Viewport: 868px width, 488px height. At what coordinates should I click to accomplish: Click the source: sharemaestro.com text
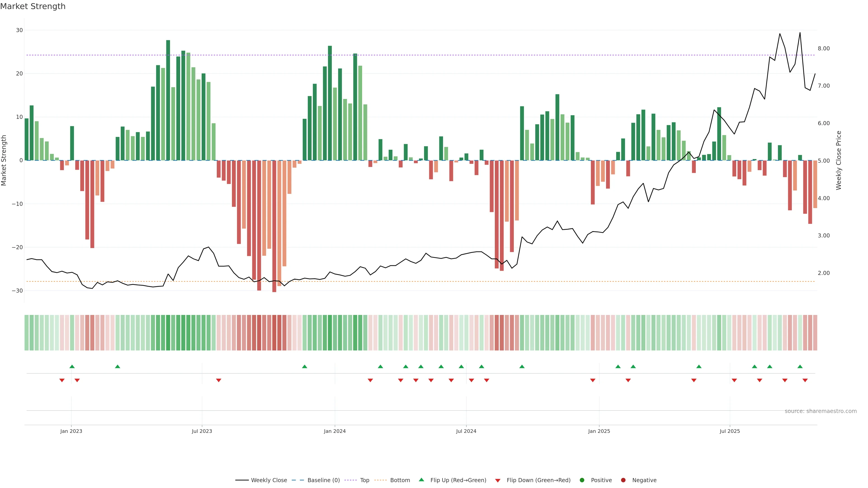[821, 411]
